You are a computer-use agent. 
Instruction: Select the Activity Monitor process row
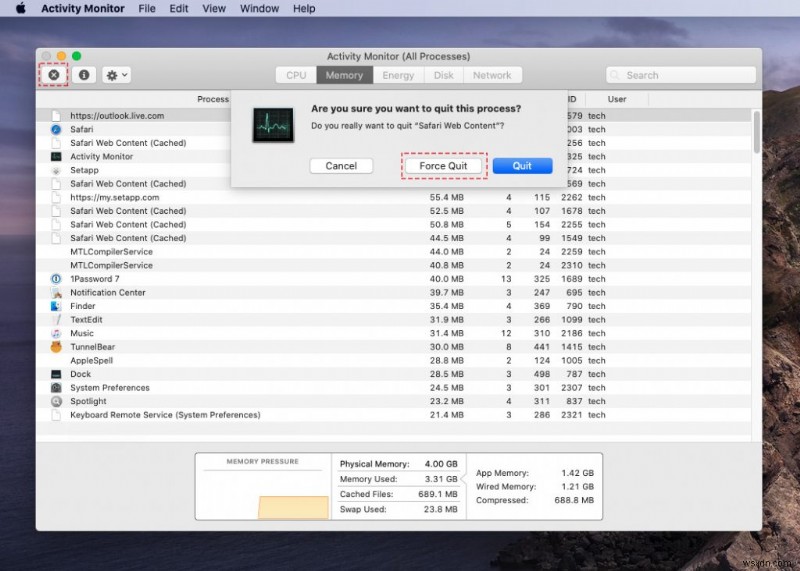tap(393, 157)
